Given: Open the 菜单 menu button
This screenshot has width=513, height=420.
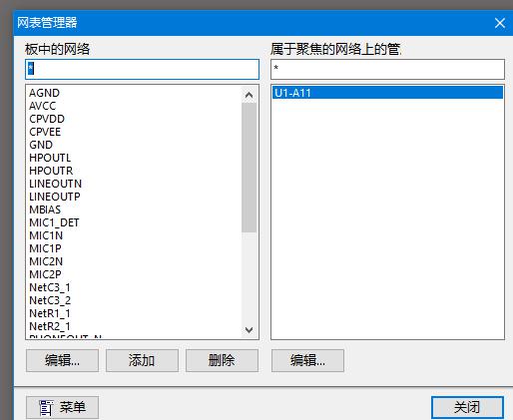Looking at the screenshot, I should click(62, 407).
